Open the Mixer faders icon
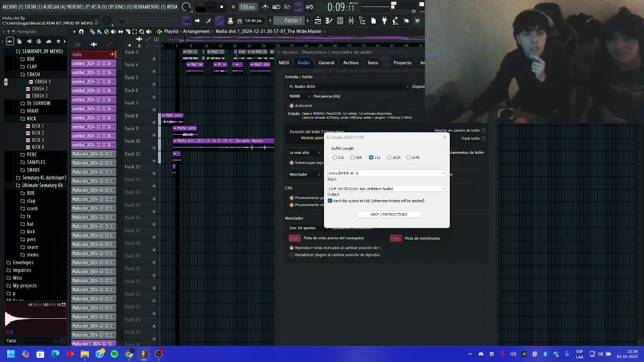 tap(351, 21)
